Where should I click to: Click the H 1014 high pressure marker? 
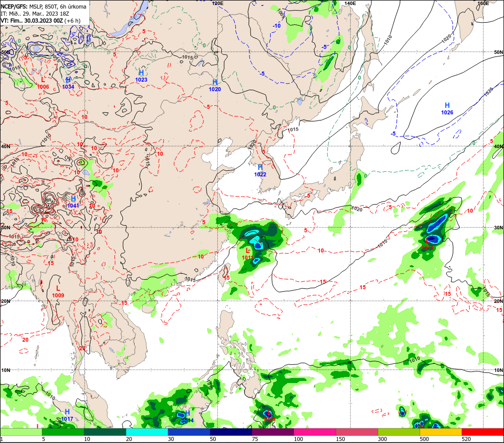(187, 417)
